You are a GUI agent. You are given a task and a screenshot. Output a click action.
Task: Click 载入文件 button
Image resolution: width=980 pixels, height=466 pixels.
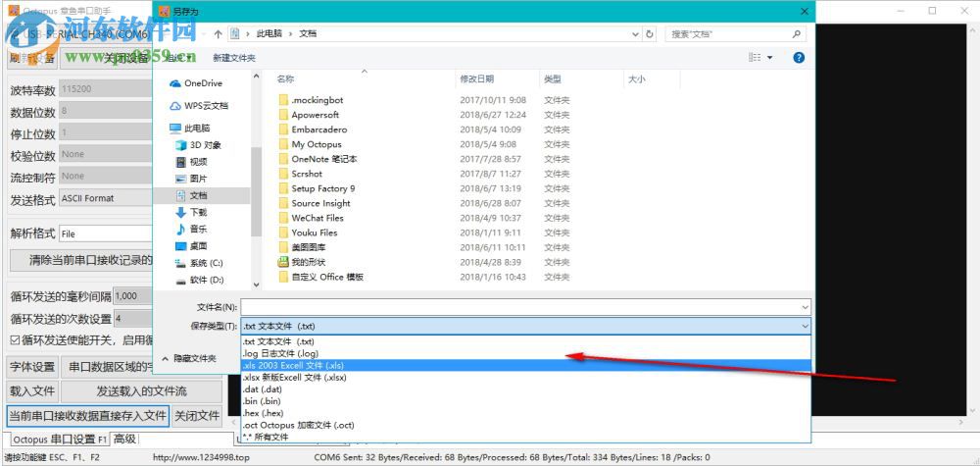click(x=32, y=391)
